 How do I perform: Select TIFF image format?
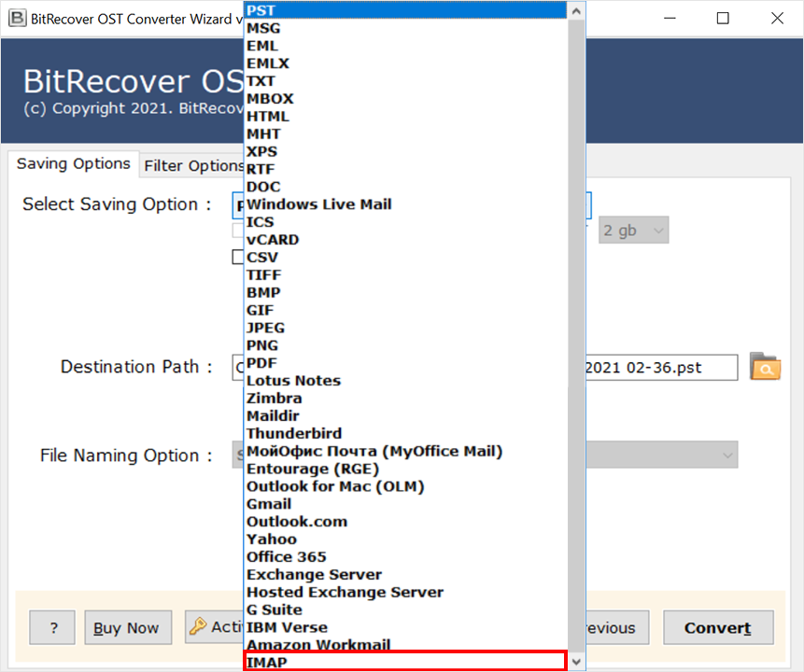point(405,274)
